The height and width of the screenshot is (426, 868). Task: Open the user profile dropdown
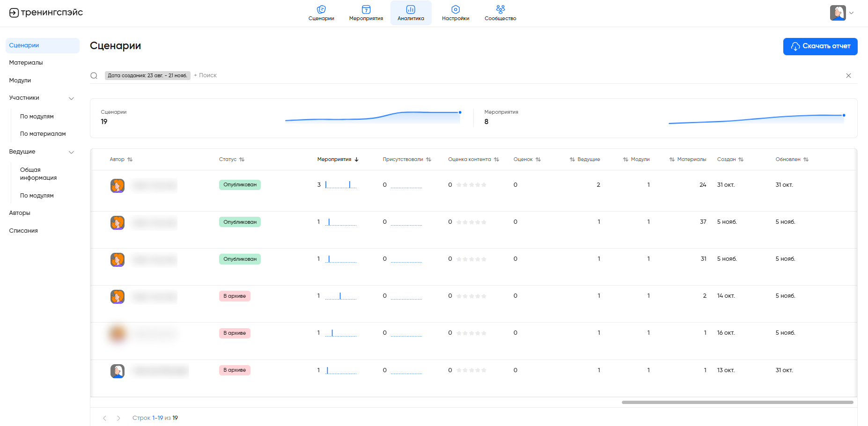click(842, 13)
